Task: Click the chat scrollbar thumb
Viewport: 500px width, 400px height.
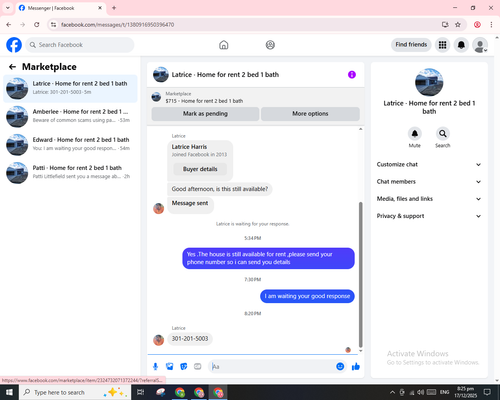Action: (360, 275)
